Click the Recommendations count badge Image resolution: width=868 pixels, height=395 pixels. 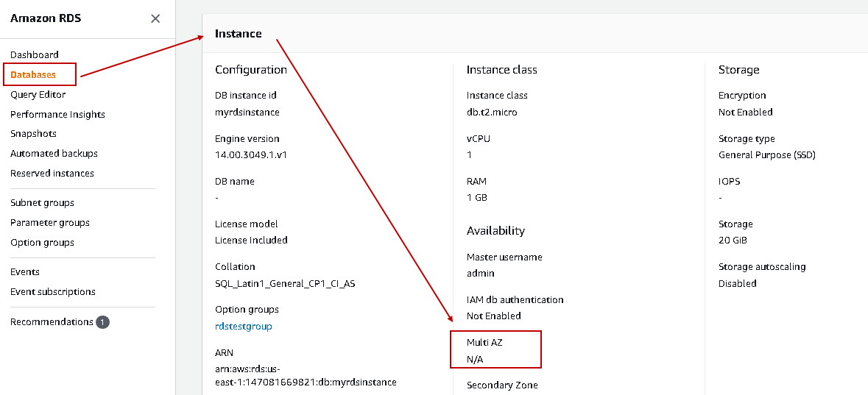[102, 322]
